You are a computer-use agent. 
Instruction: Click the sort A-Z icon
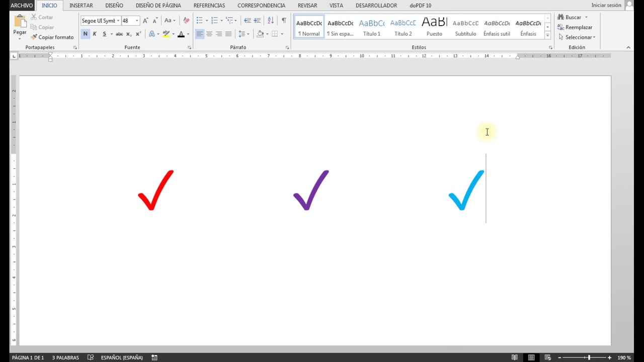[x=271, y=21]
